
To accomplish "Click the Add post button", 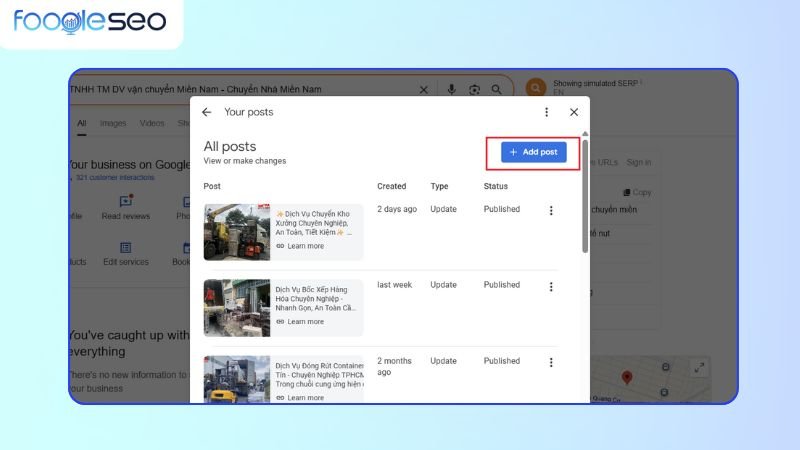I will 533,152.
